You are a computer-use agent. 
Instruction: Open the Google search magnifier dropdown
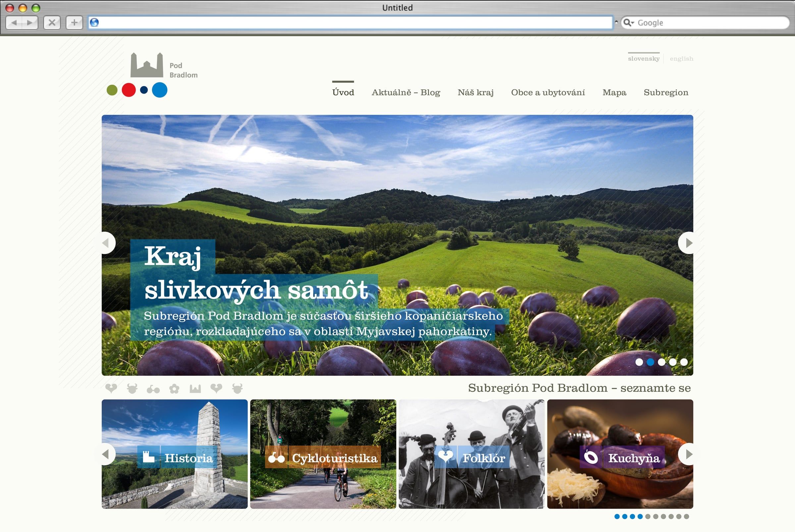click(x=629, y=23)
